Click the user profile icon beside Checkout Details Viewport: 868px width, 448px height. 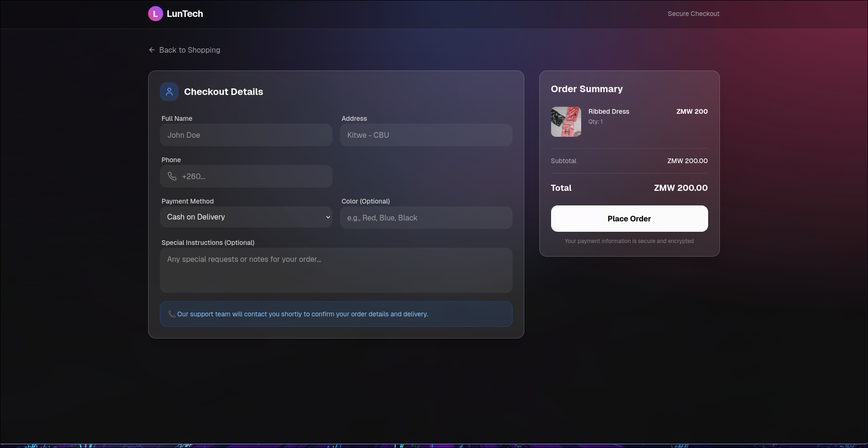pos(169,92)
